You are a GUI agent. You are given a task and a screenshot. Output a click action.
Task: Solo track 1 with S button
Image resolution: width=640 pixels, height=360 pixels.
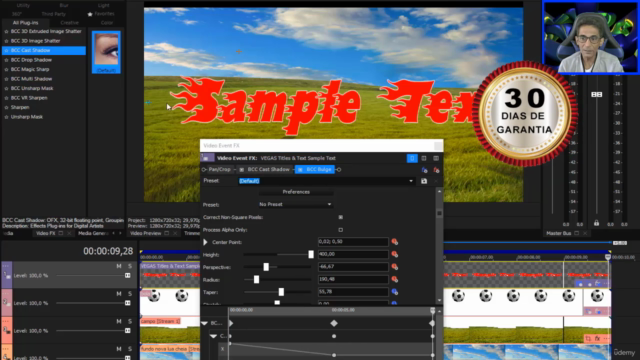point(130,266)
